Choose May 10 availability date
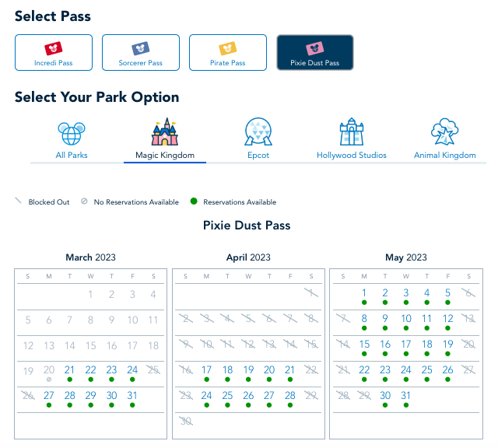This screenshot has height=448, width=498. point(406,318)
